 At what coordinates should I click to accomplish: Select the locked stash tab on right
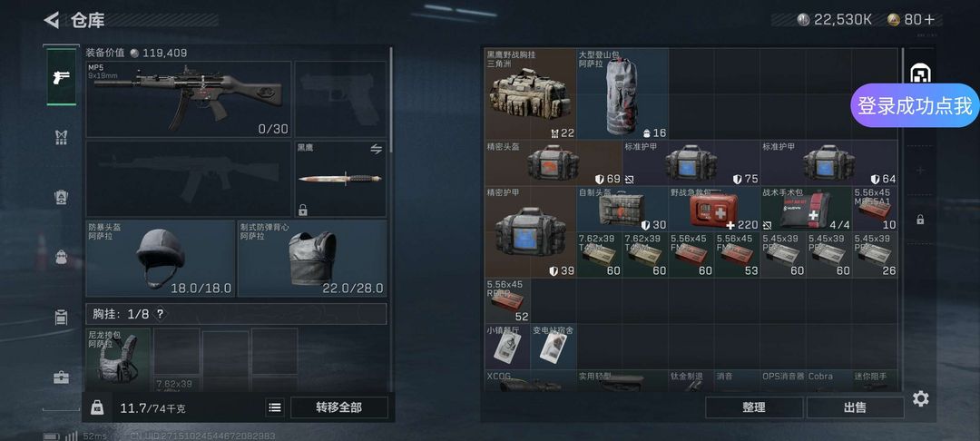click(x=920, y=220)
